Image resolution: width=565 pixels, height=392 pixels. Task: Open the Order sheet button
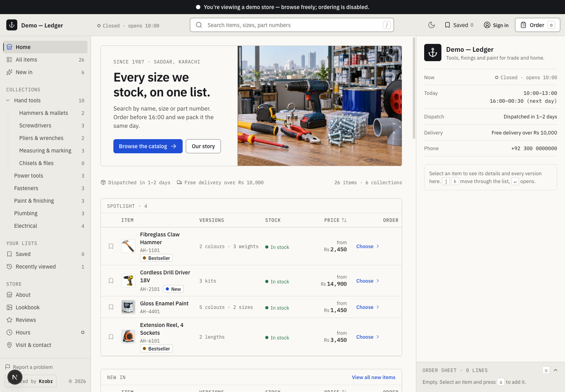[538, 25]
